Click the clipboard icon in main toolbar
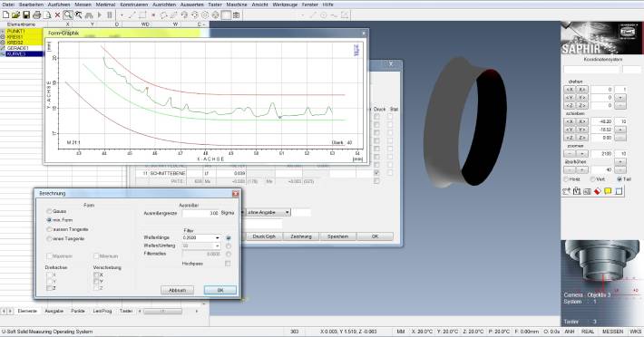This screenshot has width=644, height=337. click(x=236, y=15)
